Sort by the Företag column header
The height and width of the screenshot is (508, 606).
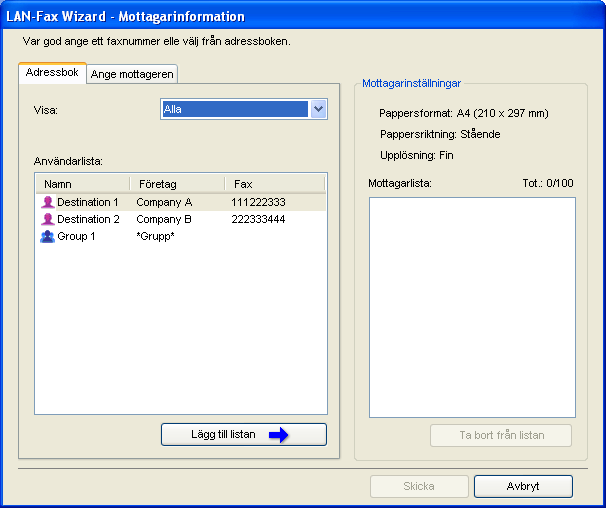[177, 184]
